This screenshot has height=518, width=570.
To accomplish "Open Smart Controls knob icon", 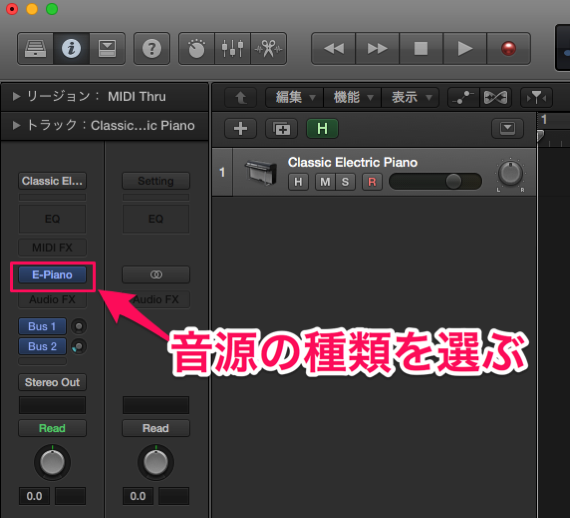I will [196, 48].
